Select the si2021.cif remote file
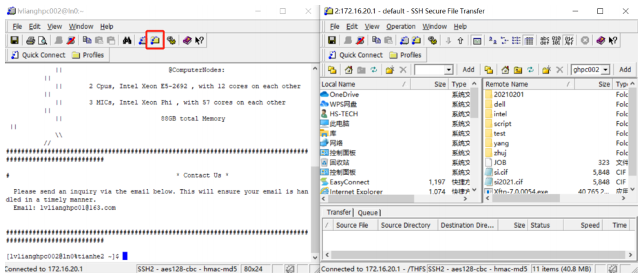Screen dimensions: 644x280 [508, 182]
